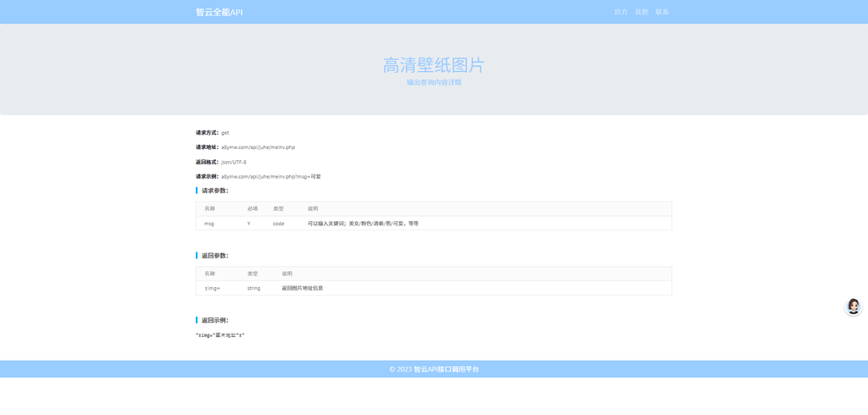This screenshot has height=415, width=868.
Task: Click the 必填 column header
Action: (253, 208)
